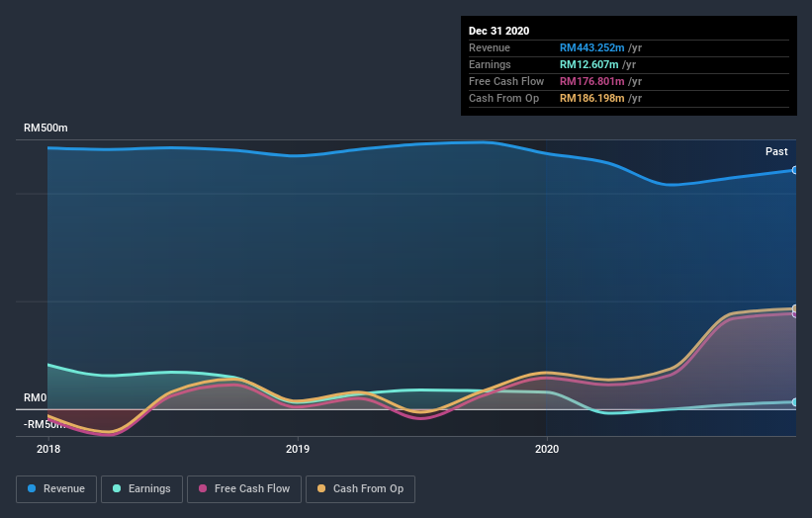Toggle the Revenue legend button
The height and width of the screenshot is (518, 812).
click(56, 489)
